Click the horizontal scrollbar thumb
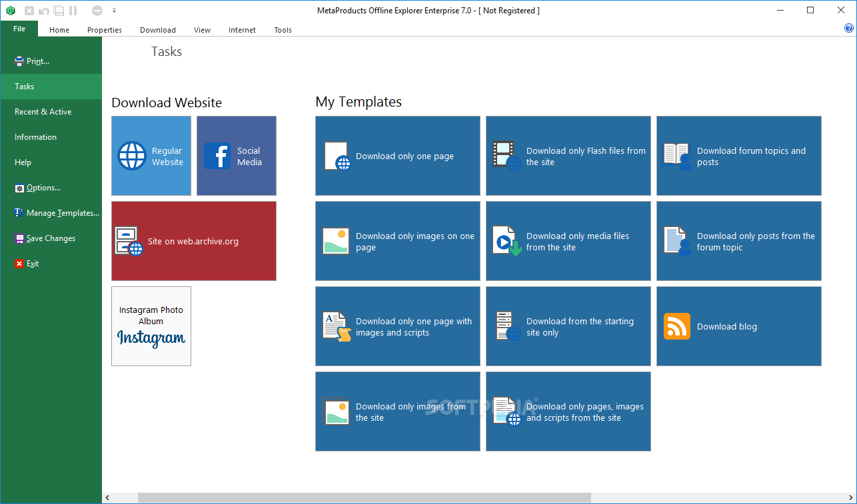Image resolution: width=857 pixels, height=504 pixels. point(365,498)
